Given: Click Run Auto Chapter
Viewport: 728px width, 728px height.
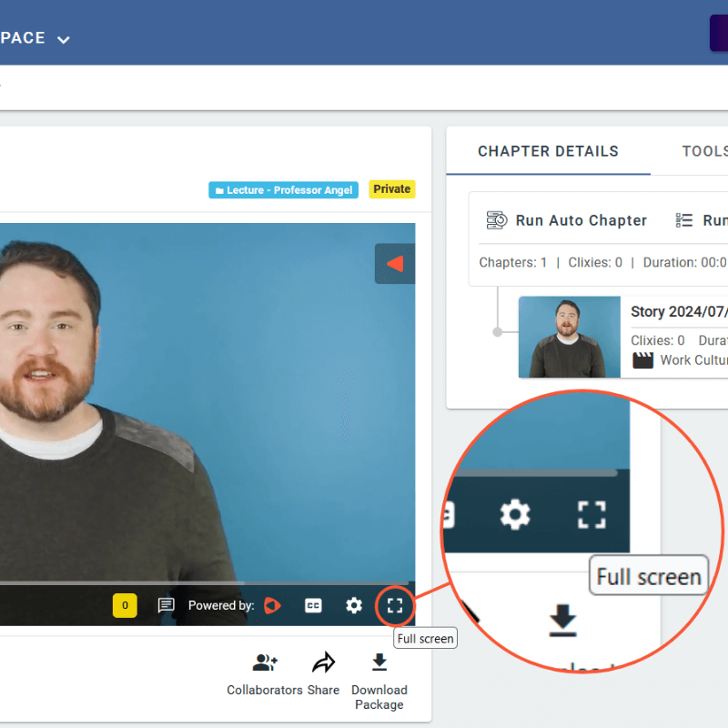Looking at the screenshot, I should [x=566, y=220].
